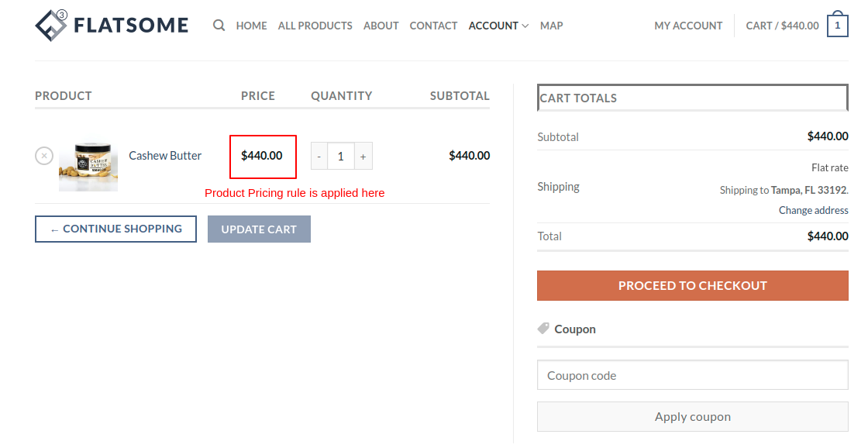
Task: Click the minus stepper to decrease quantity
Action: coord(319,155)
